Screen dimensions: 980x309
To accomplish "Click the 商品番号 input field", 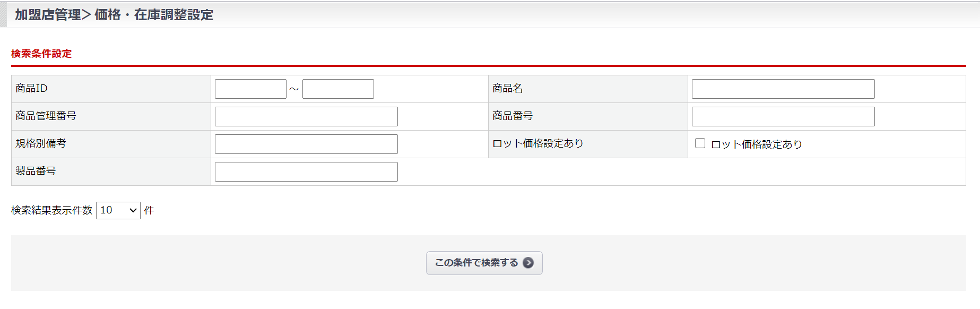I will (783, 117).
